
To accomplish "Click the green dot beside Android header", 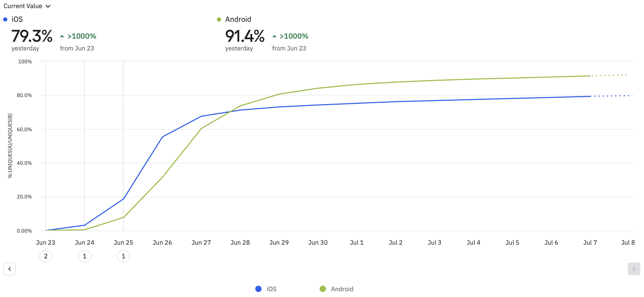I will click(x=219, y=19).
